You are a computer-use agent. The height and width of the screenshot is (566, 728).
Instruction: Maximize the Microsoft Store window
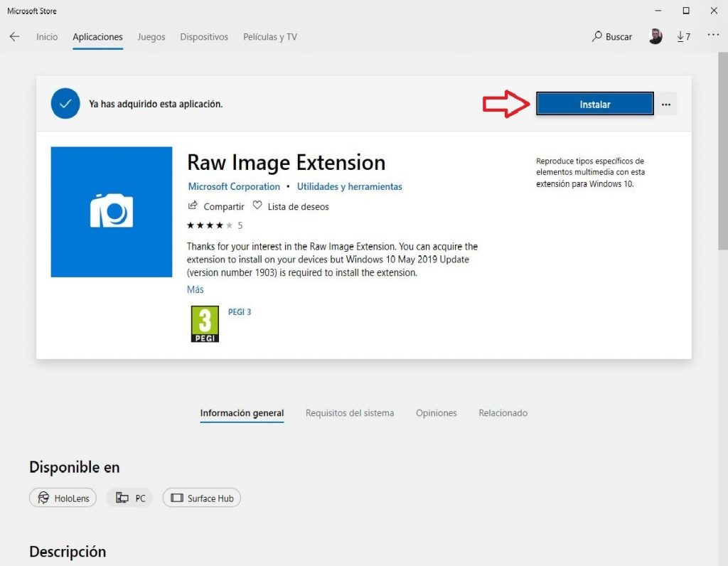tap(686, 10)
